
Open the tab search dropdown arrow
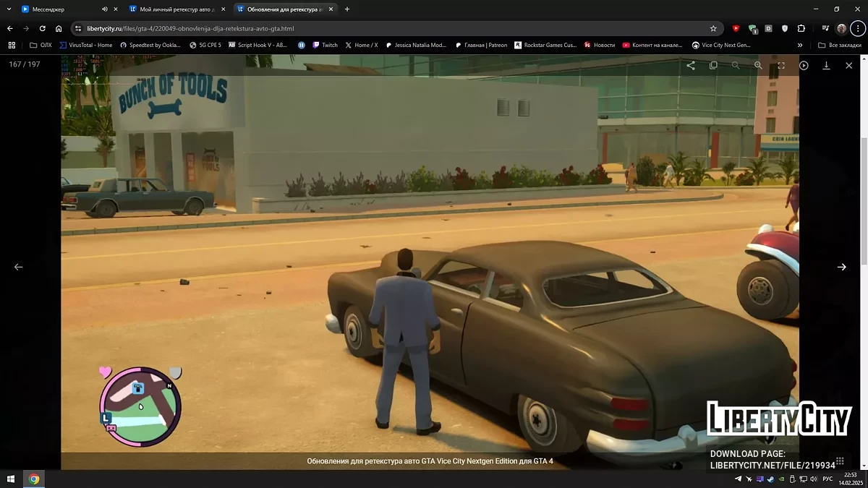coord(8,9)
